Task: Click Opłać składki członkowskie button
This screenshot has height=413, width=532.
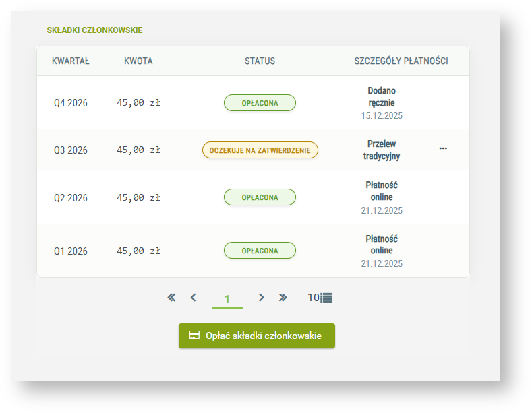Action: [256, 336]
